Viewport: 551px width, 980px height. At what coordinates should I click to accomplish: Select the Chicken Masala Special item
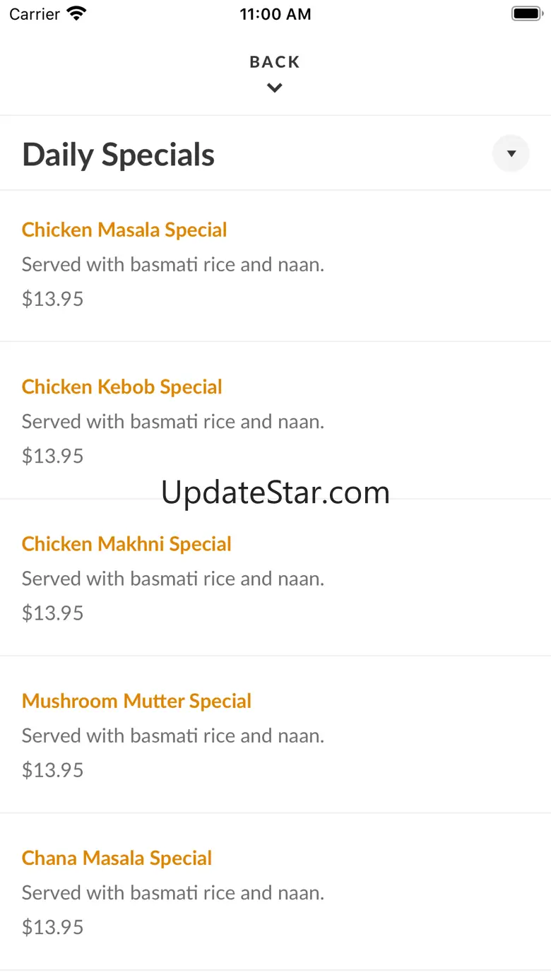pos(124,230)
